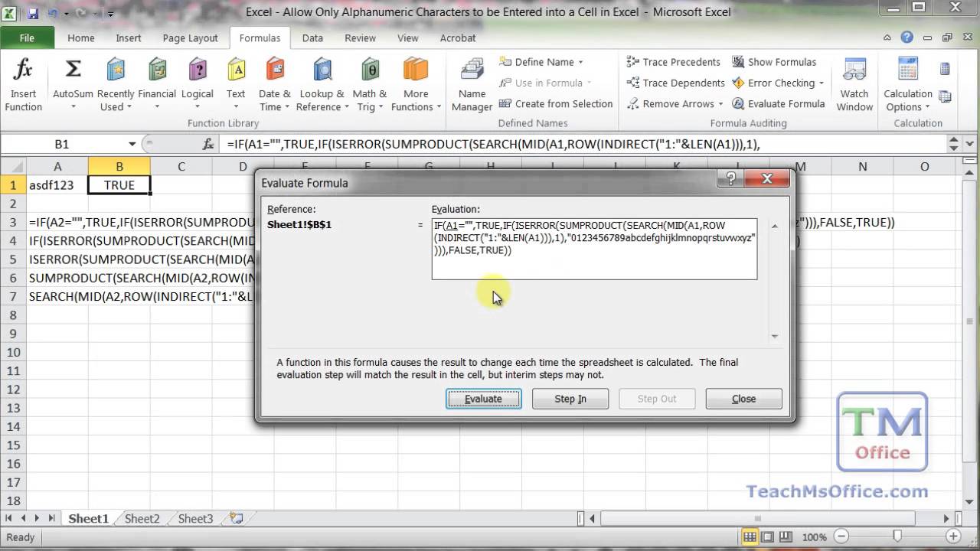Insert a new worksheet tab

point(237,518)
